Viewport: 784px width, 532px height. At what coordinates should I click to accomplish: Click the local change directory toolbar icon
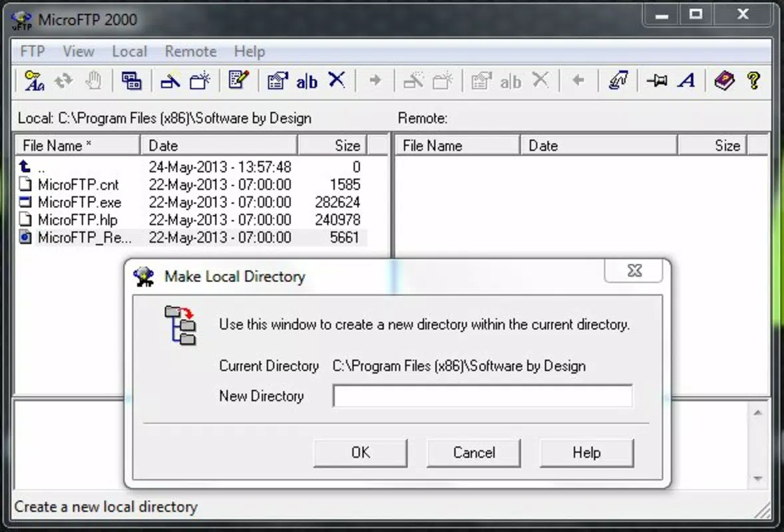[x=170, y=80]
